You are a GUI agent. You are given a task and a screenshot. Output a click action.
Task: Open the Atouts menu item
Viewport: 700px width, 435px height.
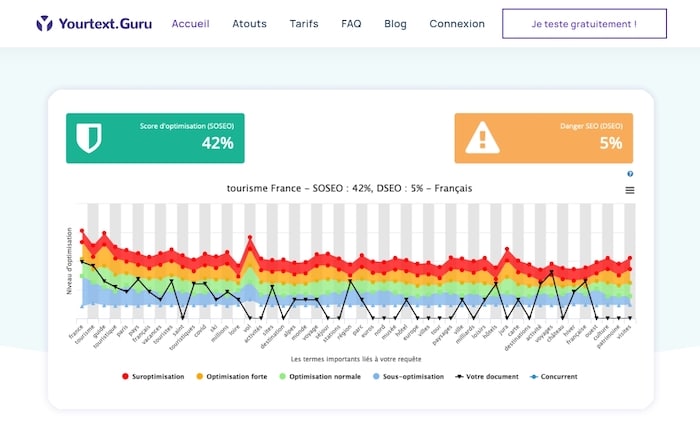(249, 24)
